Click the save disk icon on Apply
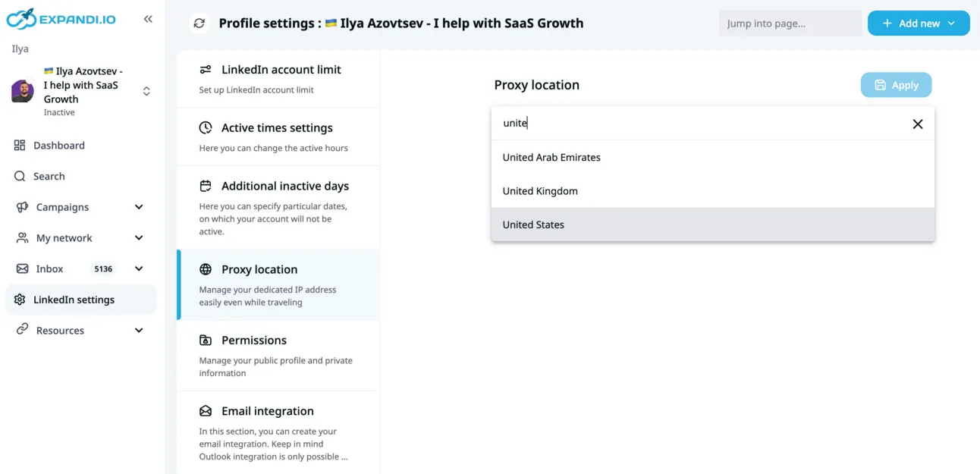 (x=880, y=85)
